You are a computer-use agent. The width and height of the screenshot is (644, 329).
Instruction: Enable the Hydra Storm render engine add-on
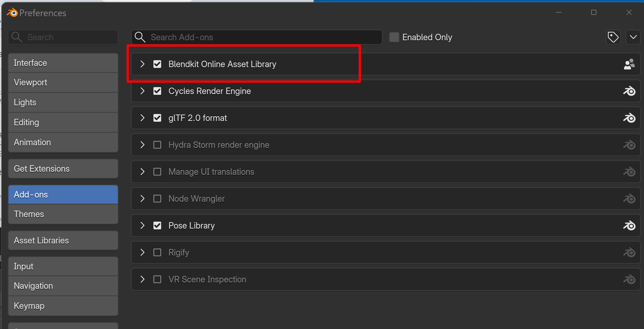pos(157,145)
